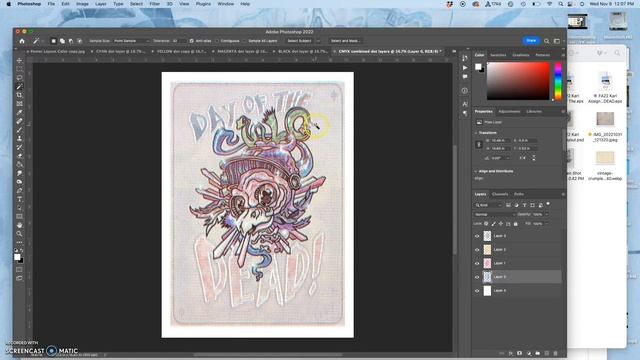Select the Magic Wand tool in the tools panel
This screenshot has height=360, width=640.
pyautogui.click(x=19, y=87)
